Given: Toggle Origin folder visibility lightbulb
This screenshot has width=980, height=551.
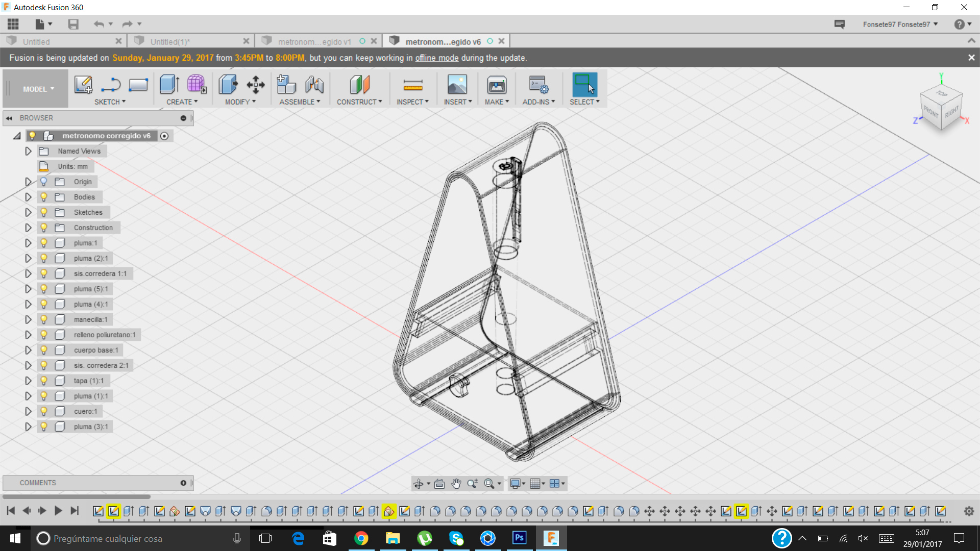Looking at the screenshot, I should 44,182.
